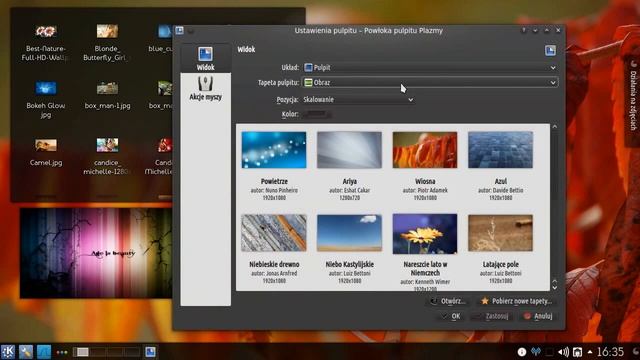The image size is (640, 360).
Task: Select the Powietrze wallpaper thumbnail
Action: point(273,150)
